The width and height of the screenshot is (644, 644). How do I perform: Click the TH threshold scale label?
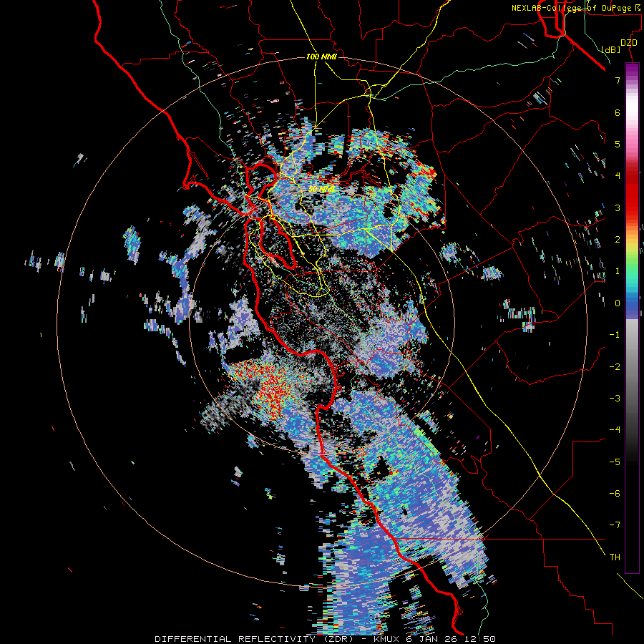615,557
